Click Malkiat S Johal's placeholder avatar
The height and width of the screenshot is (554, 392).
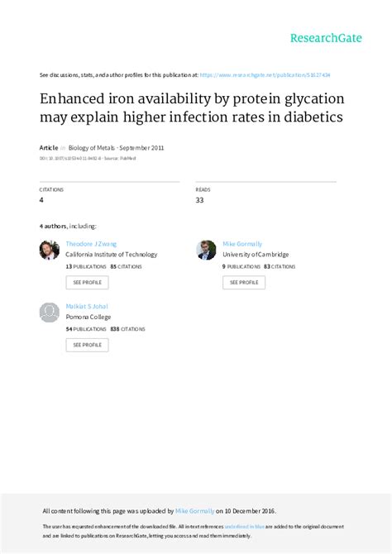click(49, 313)
